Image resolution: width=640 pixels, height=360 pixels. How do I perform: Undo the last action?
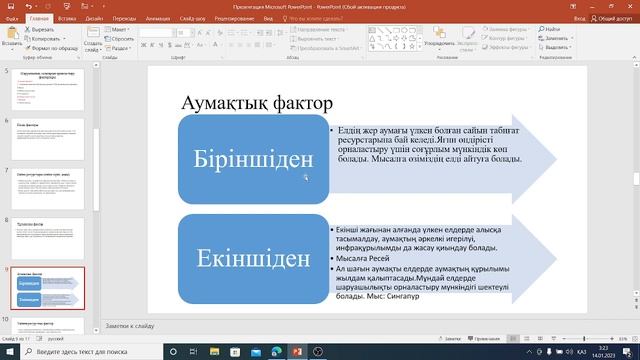(x=28, y=7)
